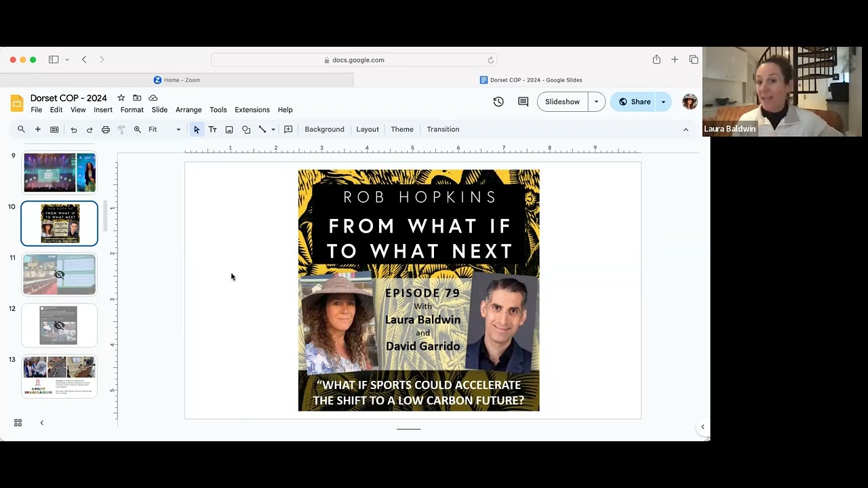Search the menus with magnifier icon
868x488 pixels.
[21, 129]
